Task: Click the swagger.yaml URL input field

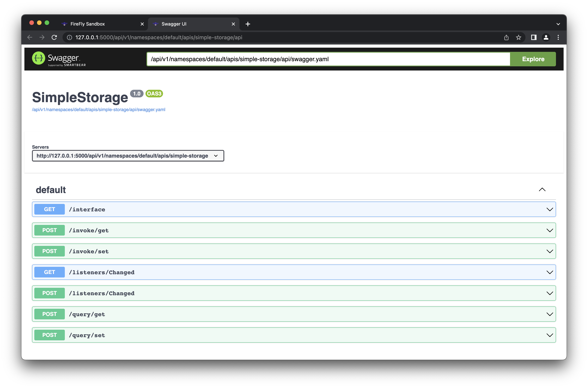Action: (x=328, y=59)
